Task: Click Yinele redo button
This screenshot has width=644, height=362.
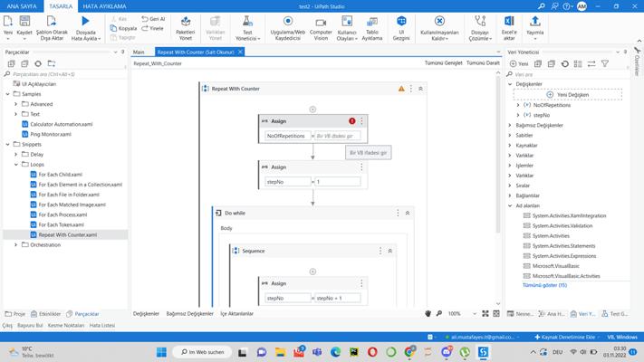Action: click(x=152, y=28)
